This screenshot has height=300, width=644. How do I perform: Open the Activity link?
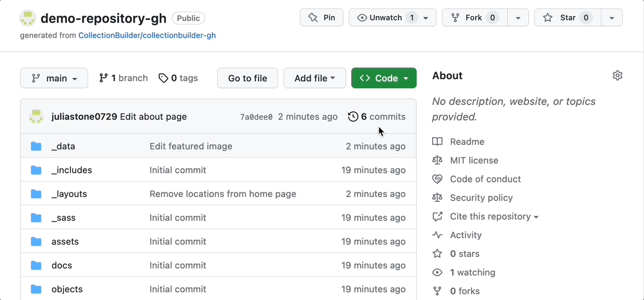pyautogui.click(x=466, y=235)
